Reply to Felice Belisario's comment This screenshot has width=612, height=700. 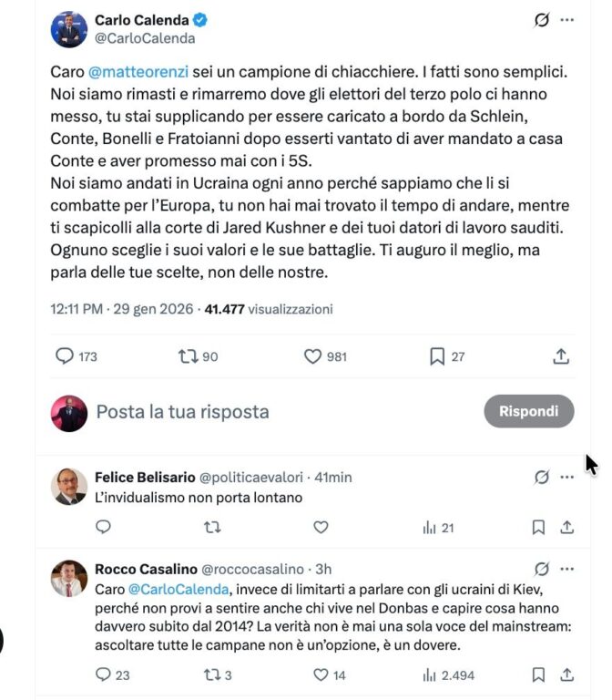click(x=103, y=527)
